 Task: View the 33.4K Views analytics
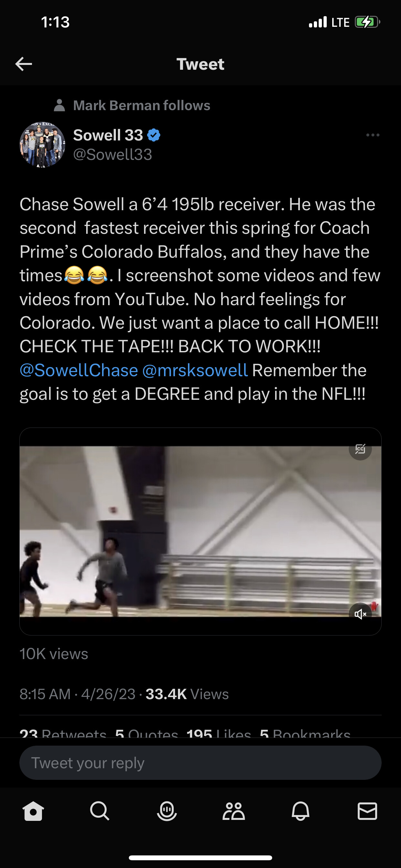point(187,694)
